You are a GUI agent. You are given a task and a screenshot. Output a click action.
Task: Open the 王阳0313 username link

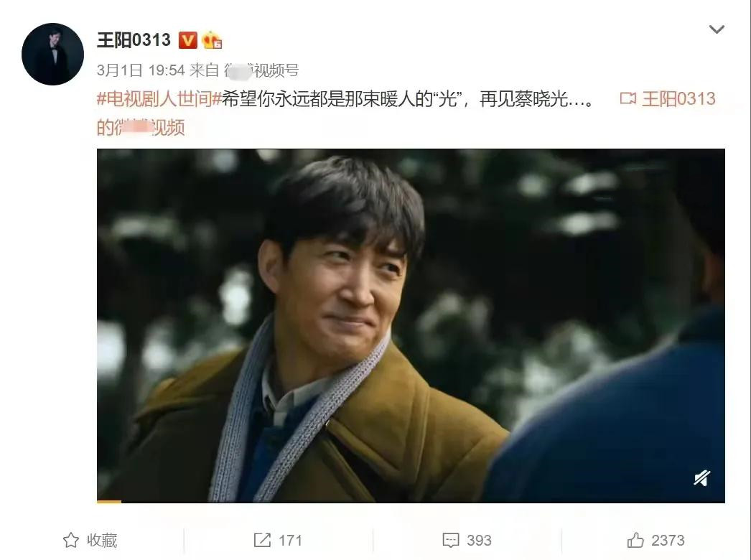pyautogui.click(x=134, y=39)
